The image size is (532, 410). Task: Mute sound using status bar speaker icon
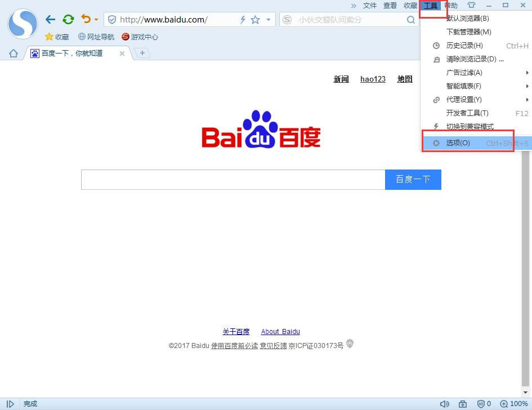[445, 404]
